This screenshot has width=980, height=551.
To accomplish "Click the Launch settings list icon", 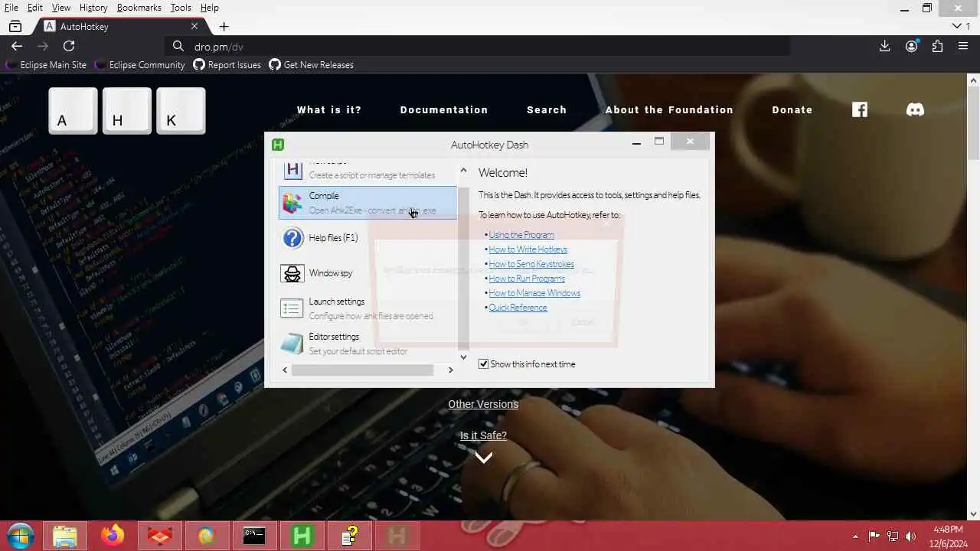I will tap(292, 308).
